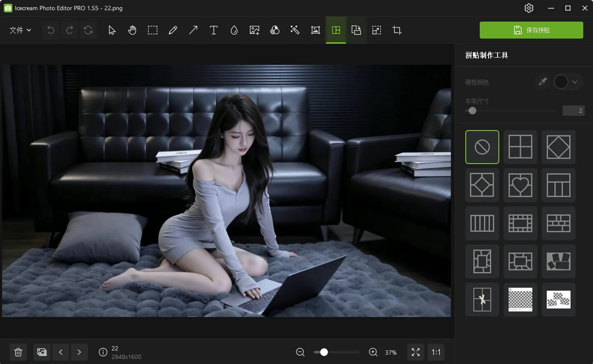Pick the pencil draw tool

point(173,30)
